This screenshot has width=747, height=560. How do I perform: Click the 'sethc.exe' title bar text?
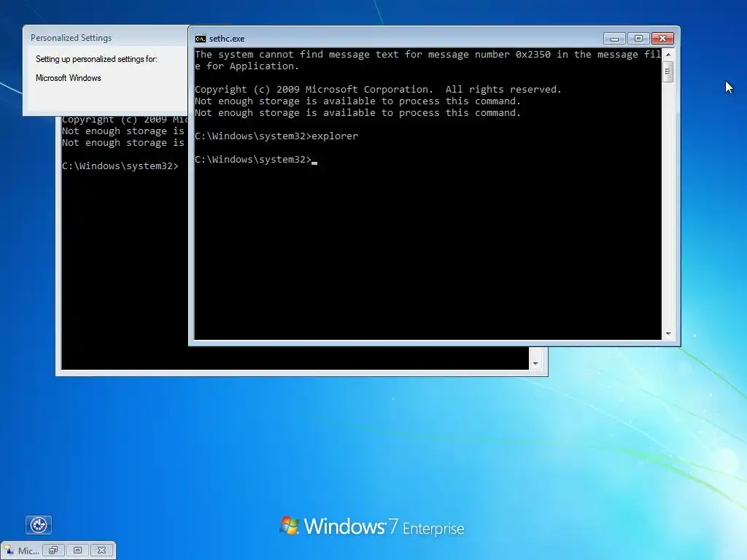coord(227,39)
